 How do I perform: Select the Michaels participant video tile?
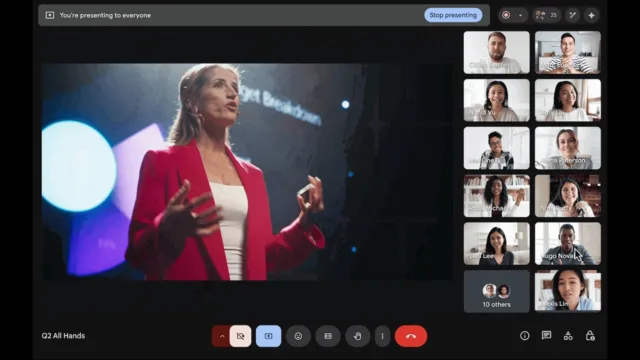(x=496, y=196)
